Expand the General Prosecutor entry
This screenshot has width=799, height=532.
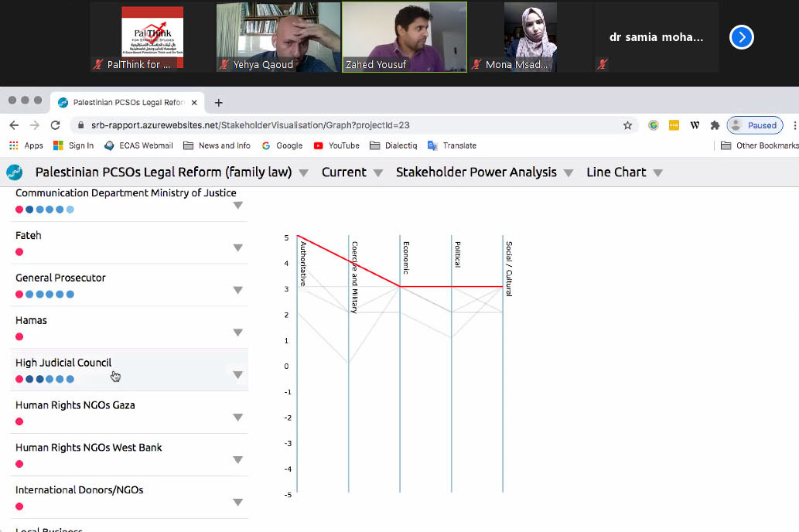click(238, 290)
